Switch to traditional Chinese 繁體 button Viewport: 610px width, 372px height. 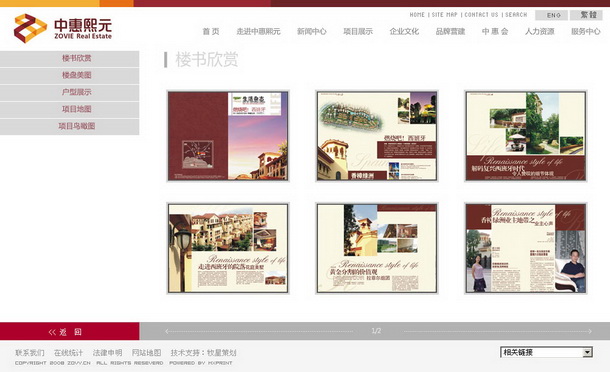coord(586,15)
